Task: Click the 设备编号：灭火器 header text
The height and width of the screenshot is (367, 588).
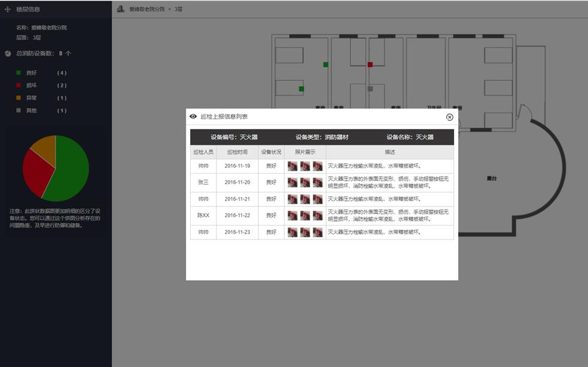Action: tap(234, 137)
